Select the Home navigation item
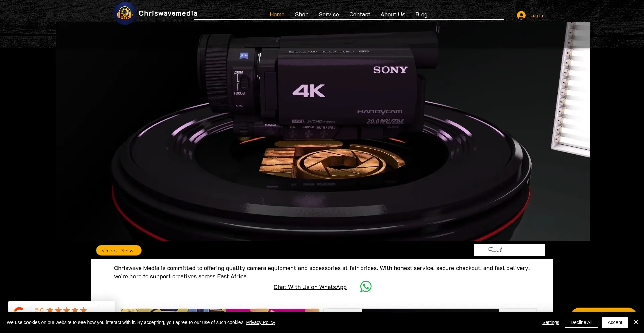The height and width of the screenshot is (333, 644). point(277,14)
